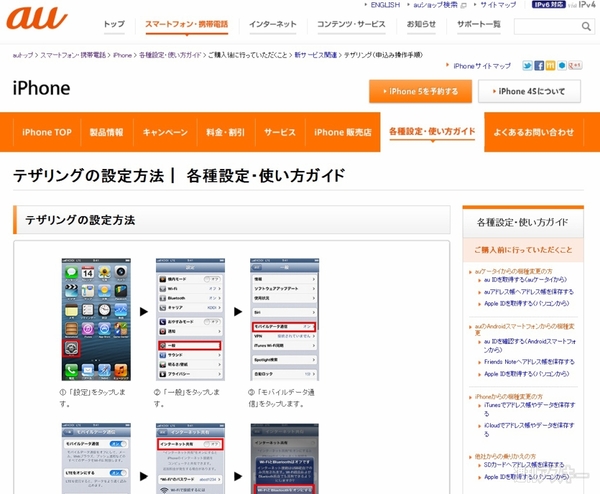Share the page on Twitter

pos(527,66)
